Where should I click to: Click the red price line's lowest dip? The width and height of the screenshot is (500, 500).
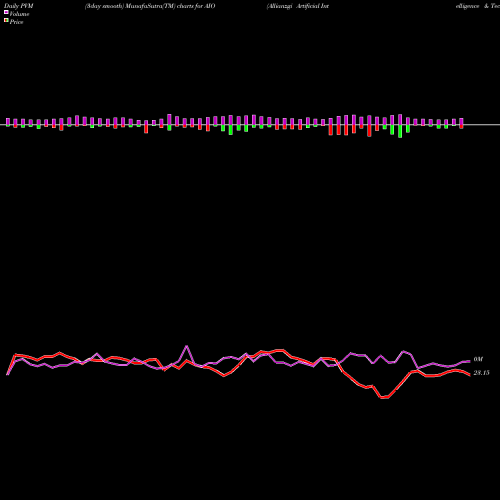point(384,397)
